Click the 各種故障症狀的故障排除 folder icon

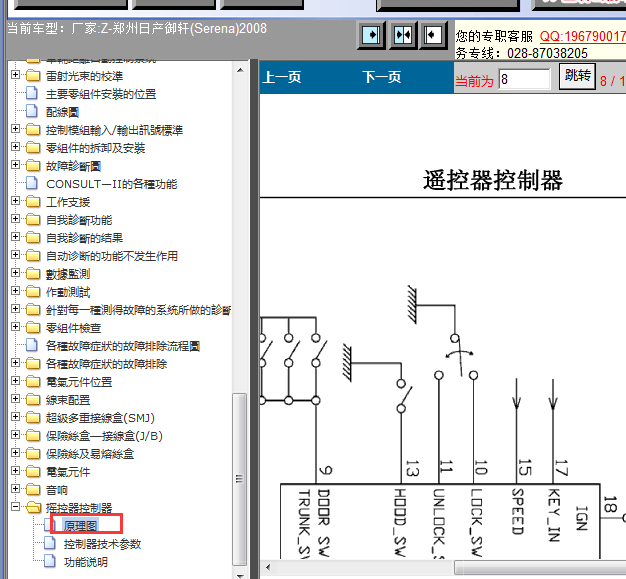click(x=33, y=363)
